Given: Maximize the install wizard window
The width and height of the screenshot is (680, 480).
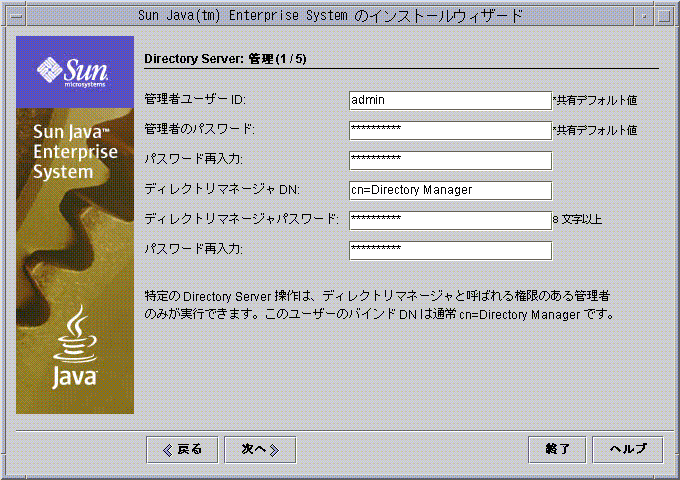Looking at the screenshot, I should point(664,16).
